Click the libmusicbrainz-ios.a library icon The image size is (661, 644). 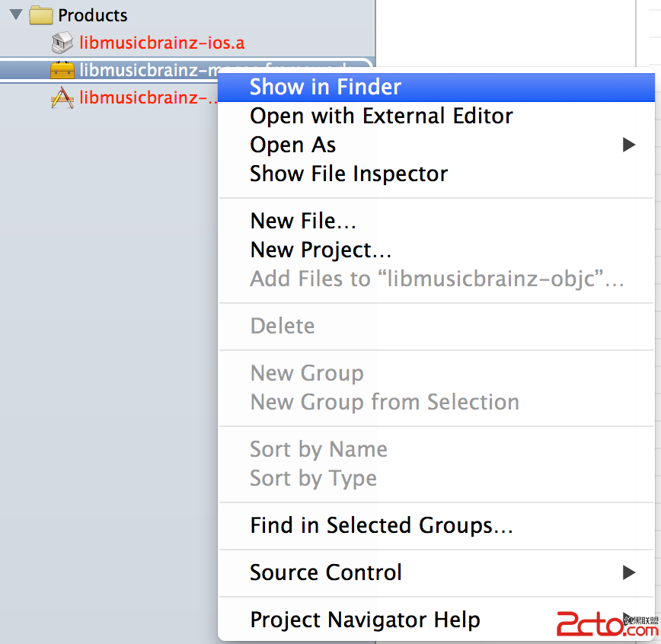pos(62,43)
